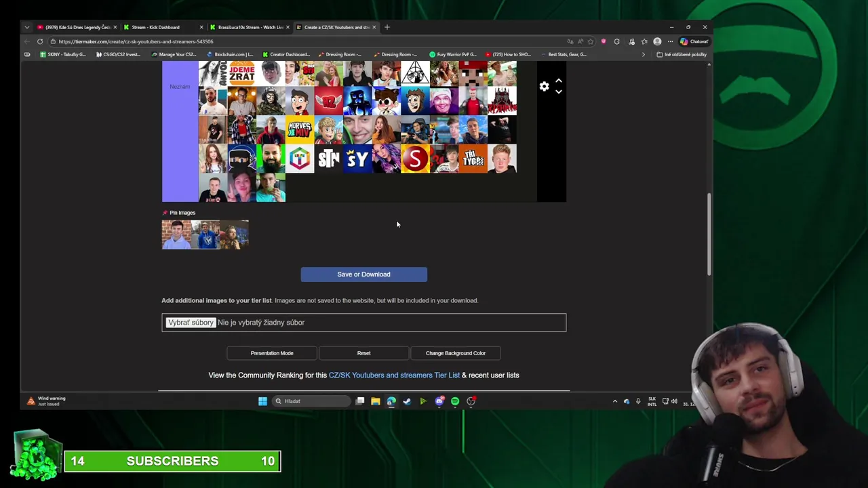868x488 pixels.
Task: Open the Chatovať sidebar button
Action: tap(694, 41)
